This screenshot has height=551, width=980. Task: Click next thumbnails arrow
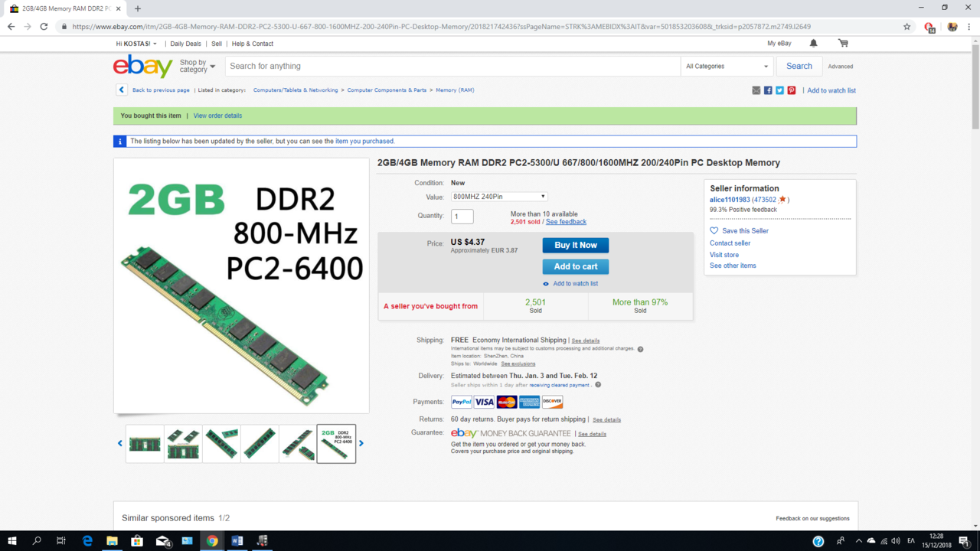click(x=361, y=443)
